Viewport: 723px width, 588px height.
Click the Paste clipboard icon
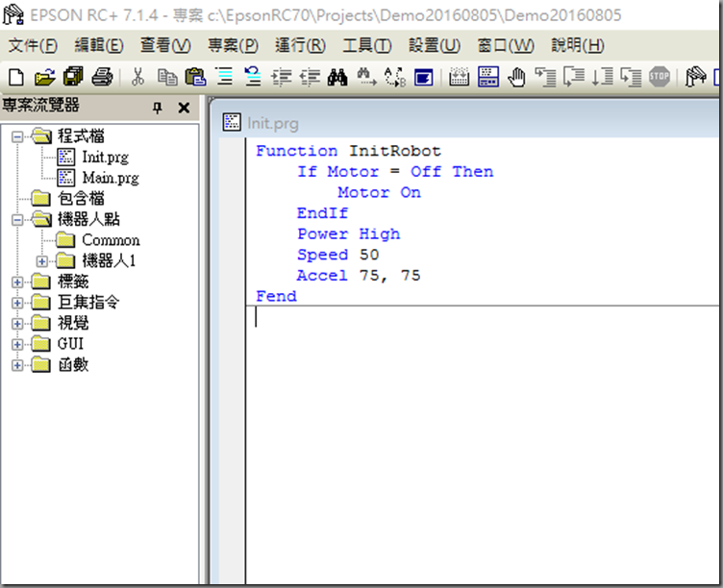point(195,77)
